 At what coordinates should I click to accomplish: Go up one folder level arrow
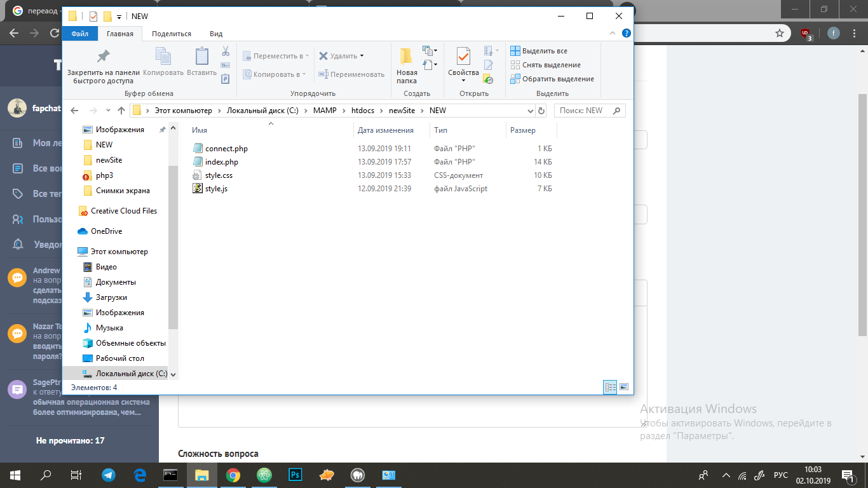[x=121, y=111]
